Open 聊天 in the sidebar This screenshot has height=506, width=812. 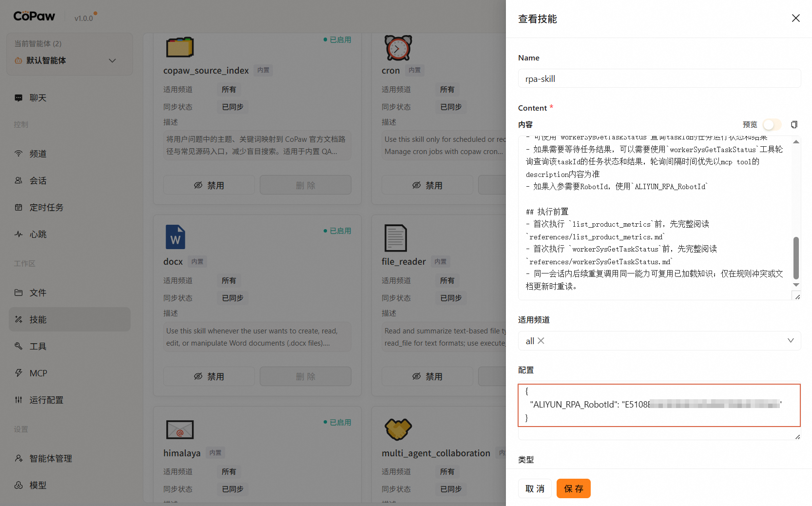[x=70, y=98]
